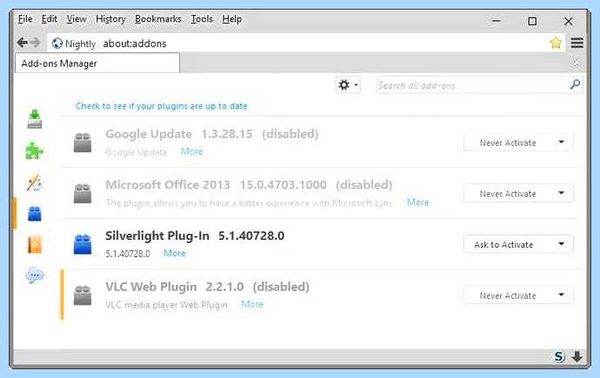Open Google Update activation dropdown
Screen dimensions: 600x378
coord(518,142)
